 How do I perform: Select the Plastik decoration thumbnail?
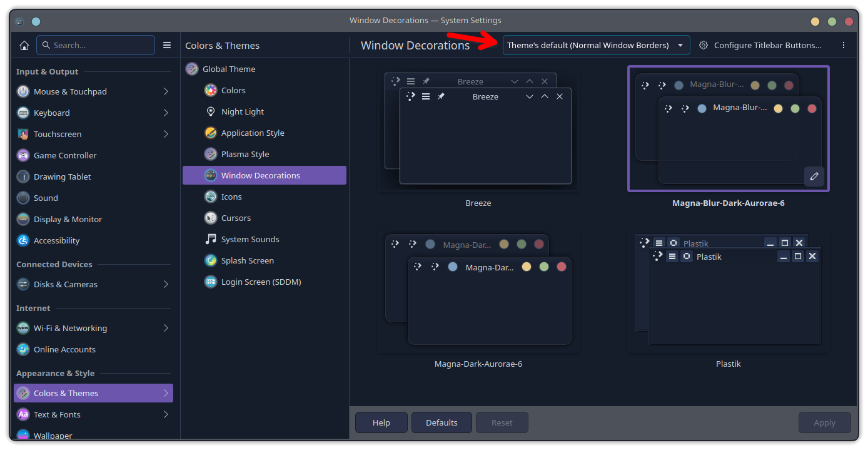coord(729,291)
